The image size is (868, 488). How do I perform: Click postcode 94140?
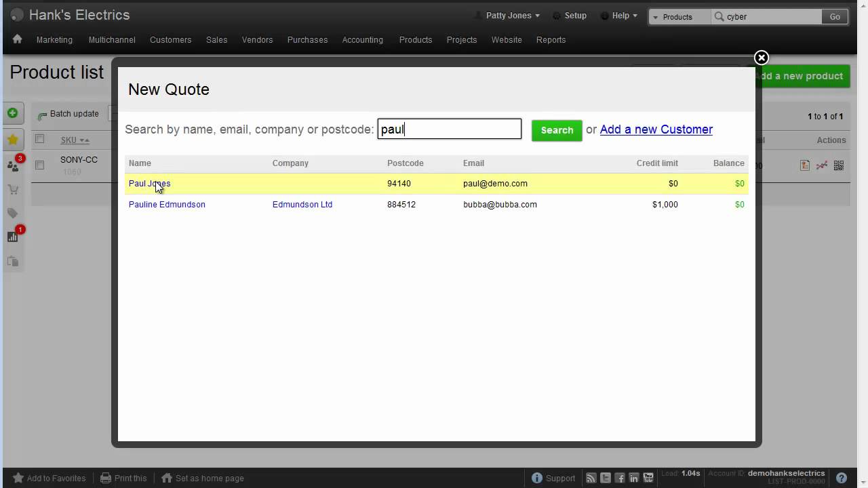[399, 184]
